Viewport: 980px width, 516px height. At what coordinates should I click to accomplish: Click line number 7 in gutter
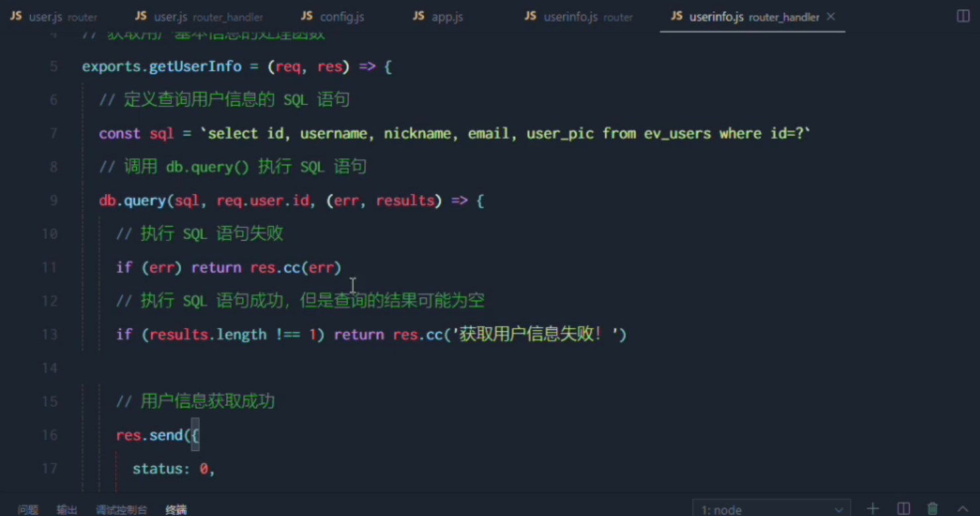[54, 134]
